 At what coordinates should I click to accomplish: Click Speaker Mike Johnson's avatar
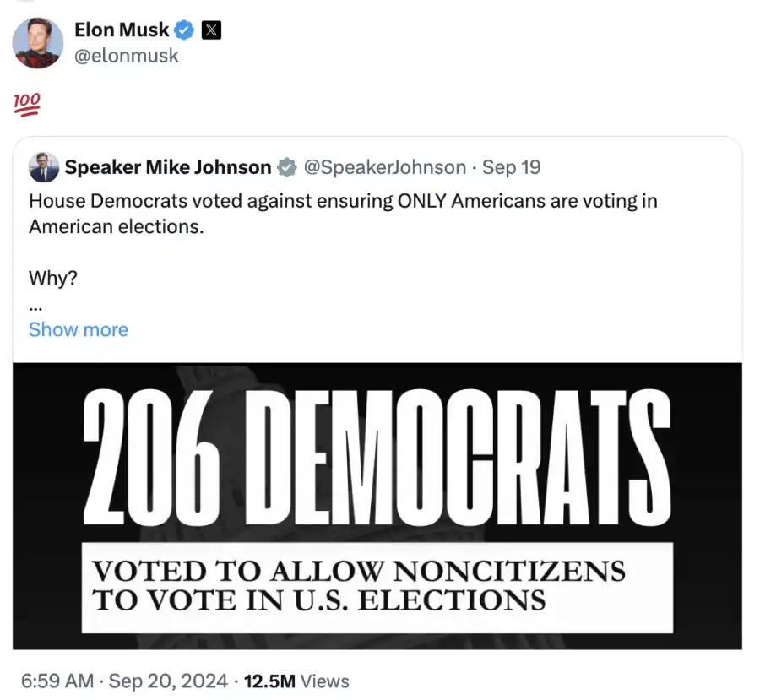(42, 167)
